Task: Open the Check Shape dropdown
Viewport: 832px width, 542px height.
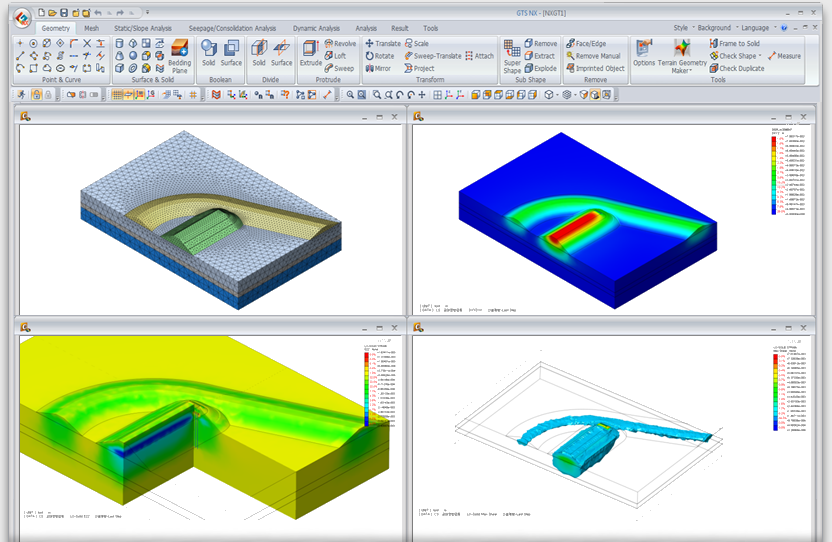Action: point(739,56)
